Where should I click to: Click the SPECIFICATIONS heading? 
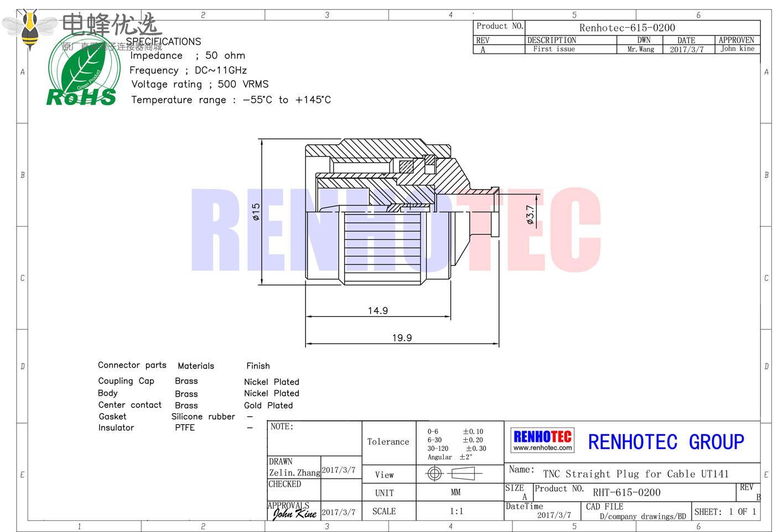tap(163, 41)
